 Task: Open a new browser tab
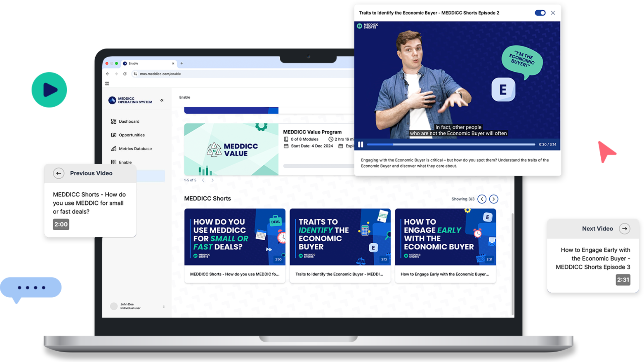182,63
